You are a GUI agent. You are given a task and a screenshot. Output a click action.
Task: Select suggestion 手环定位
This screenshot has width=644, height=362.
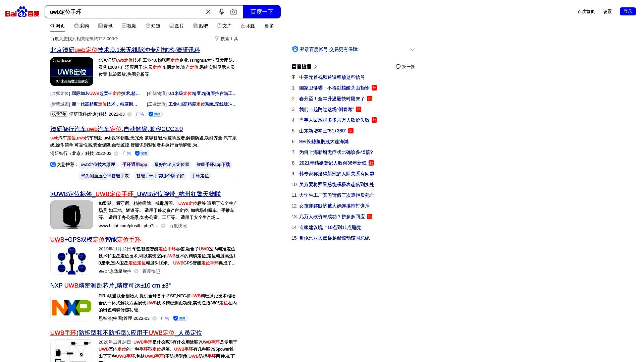(200, 176)
